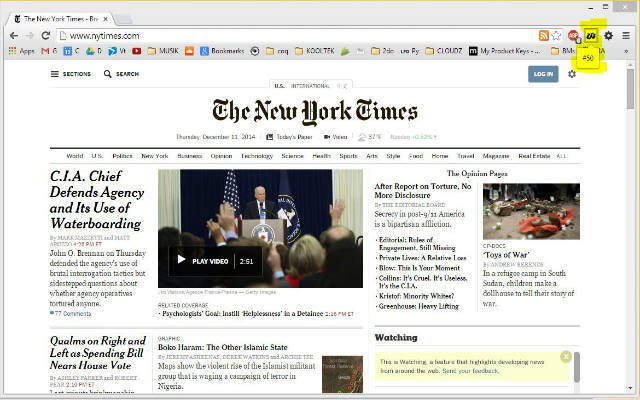Image resolution: width=640 pixels, height=400 pixels.
Task: Go back using the browser back arrow
Action: click(14, 36)
